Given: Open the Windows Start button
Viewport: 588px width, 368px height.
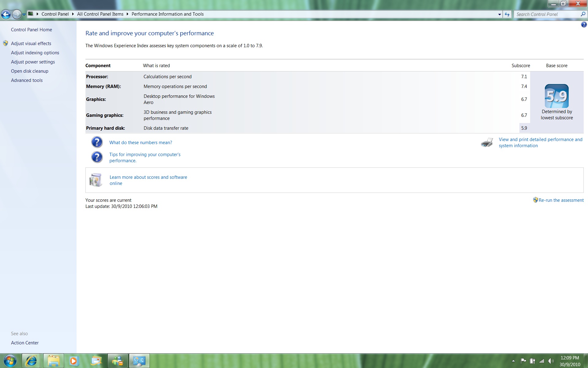Looking at the screenshot, I should click(10, 361).
